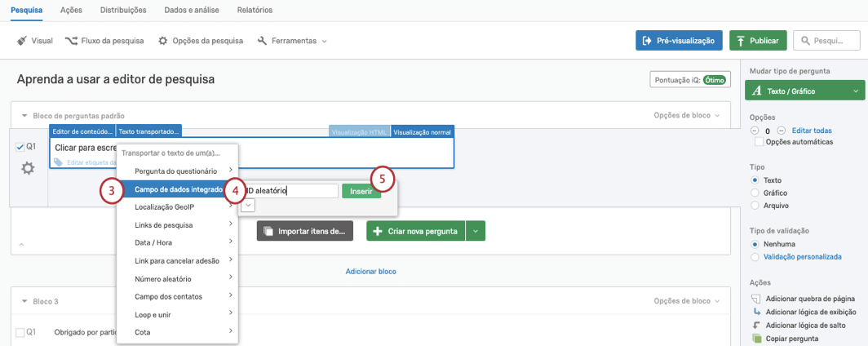Click the Ferramentas wrench icon
The image size is (868, 346).
click(x=263, y=41)
